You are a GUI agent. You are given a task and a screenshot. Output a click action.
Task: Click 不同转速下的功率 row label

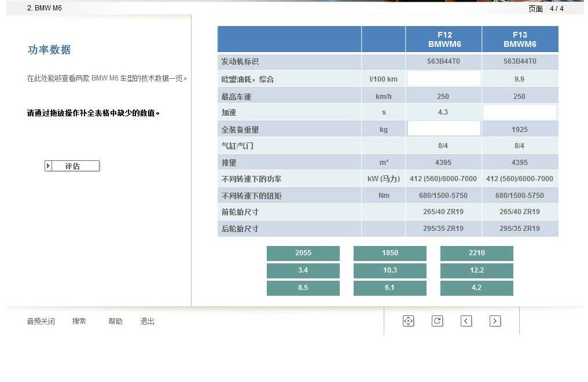click(x=251, y=179)
